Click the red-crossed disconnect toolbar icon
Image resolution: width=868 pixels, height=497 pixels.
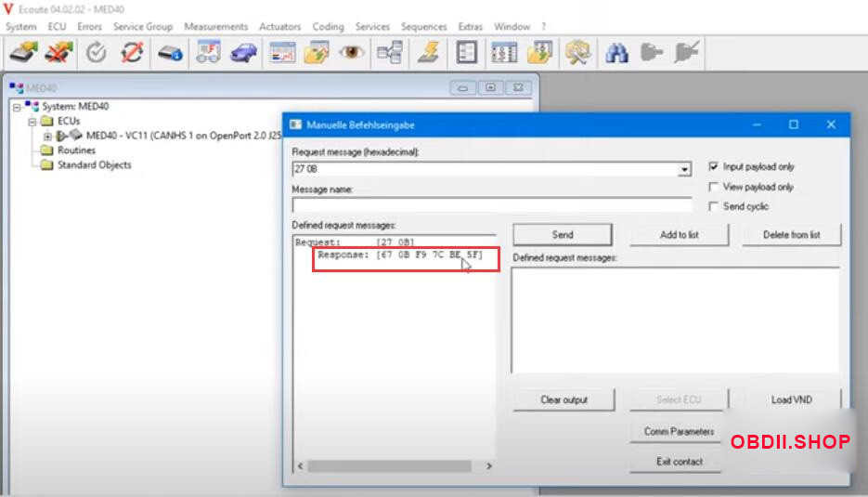[59, 53]
